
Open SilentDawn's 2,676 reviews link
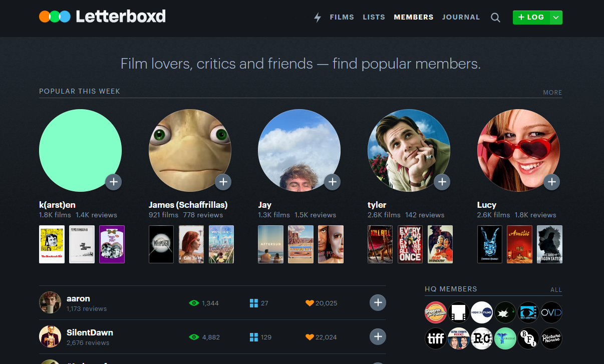point(88,343)
